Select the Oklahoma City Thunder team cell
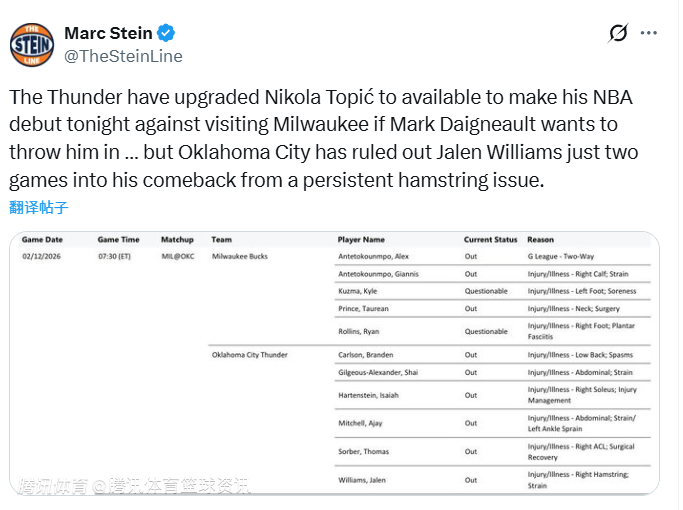This screenshot has height=510, width=683. [x=249, y=354]
